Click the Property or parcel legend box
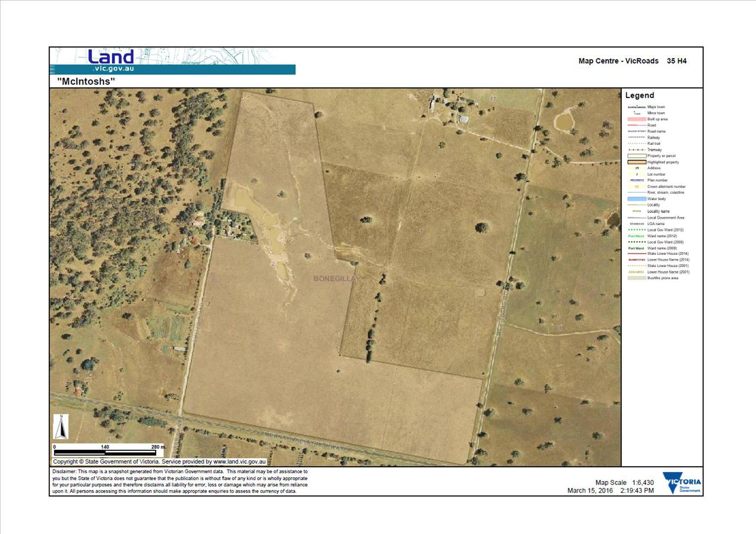 636,156
